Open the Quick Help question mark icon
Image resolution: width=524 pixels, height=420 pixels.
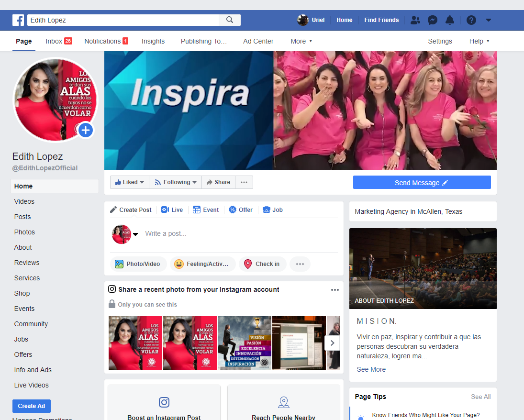point(471,20)
